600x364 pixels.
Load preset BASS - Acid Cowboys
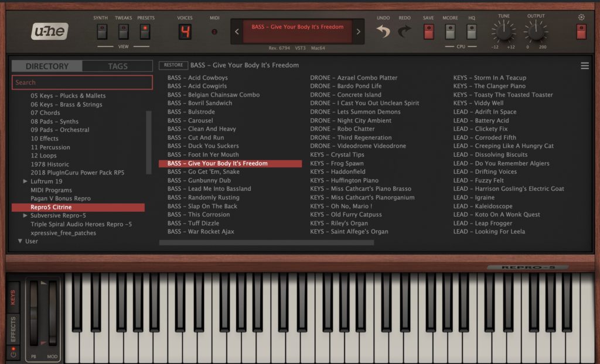(x=197, y=78)
